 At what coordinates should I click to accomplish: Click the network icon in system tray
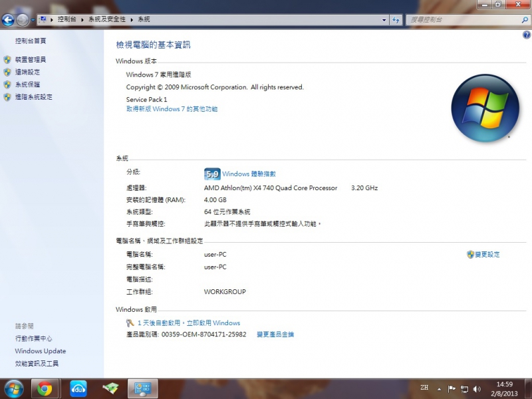[x=464, y=388]
